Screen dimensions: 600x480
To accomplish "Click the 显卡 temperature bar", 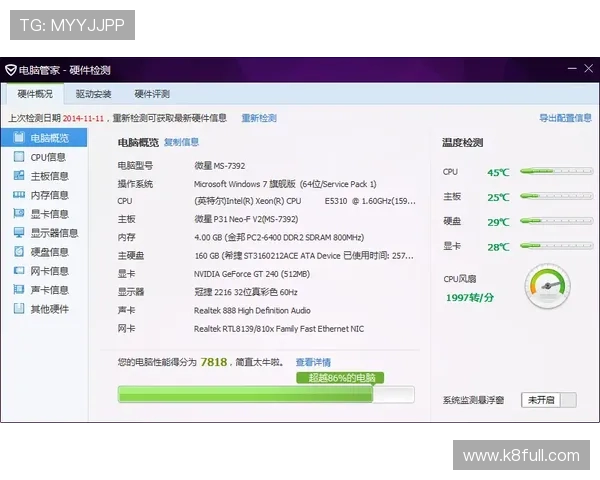I will click(x=556, y=245).
